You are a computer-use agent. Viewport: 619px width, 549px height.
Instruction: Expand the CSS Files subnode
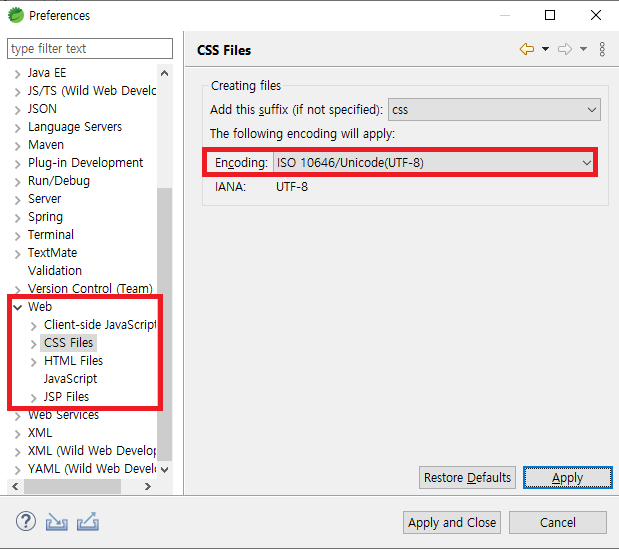(x=34, y=344)
